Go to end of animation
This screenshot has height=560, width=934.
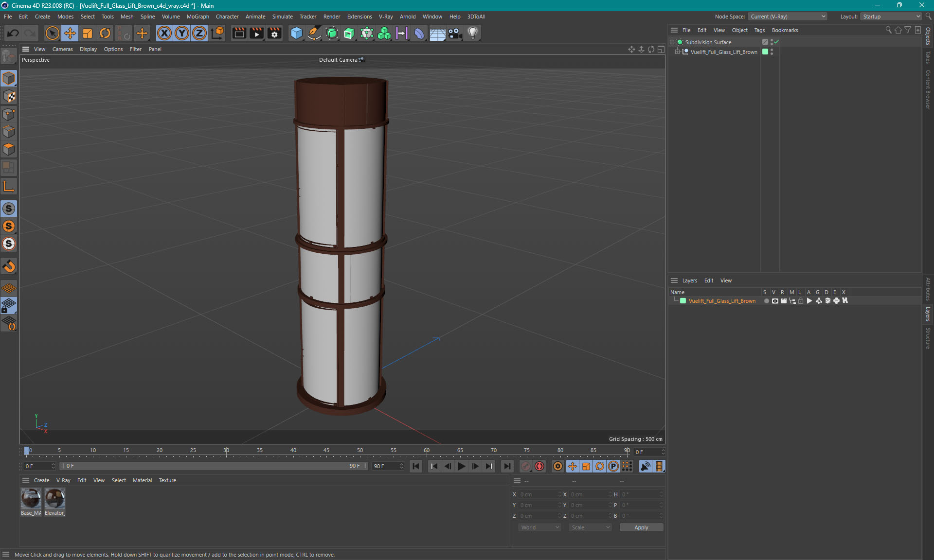(x=507, y=466)
